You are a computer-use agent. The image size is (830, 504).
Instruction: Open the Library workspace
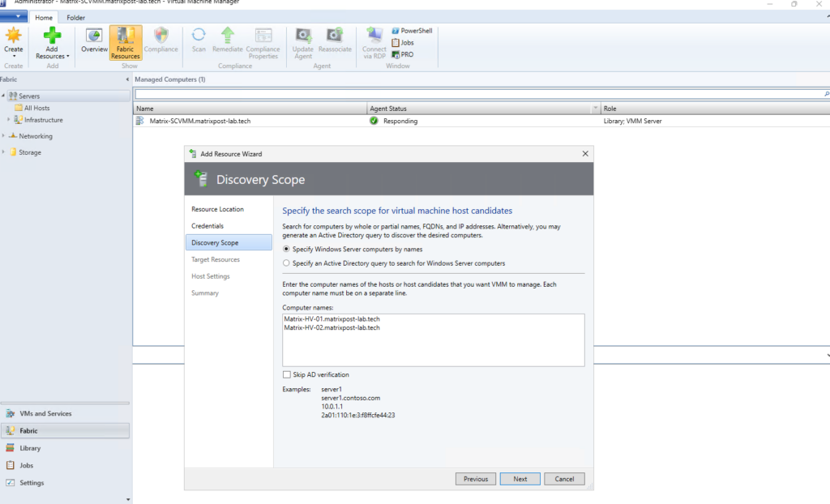(x=65, y=448)
